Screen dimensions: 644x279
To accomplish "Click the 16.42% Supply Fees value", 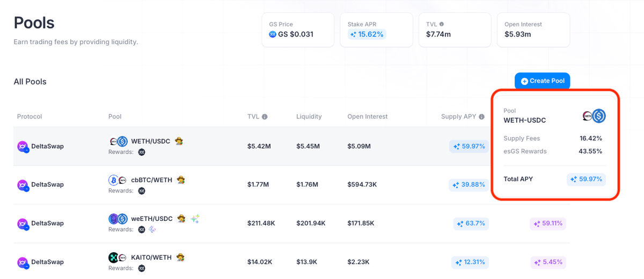I will click(x=591, y=139).
